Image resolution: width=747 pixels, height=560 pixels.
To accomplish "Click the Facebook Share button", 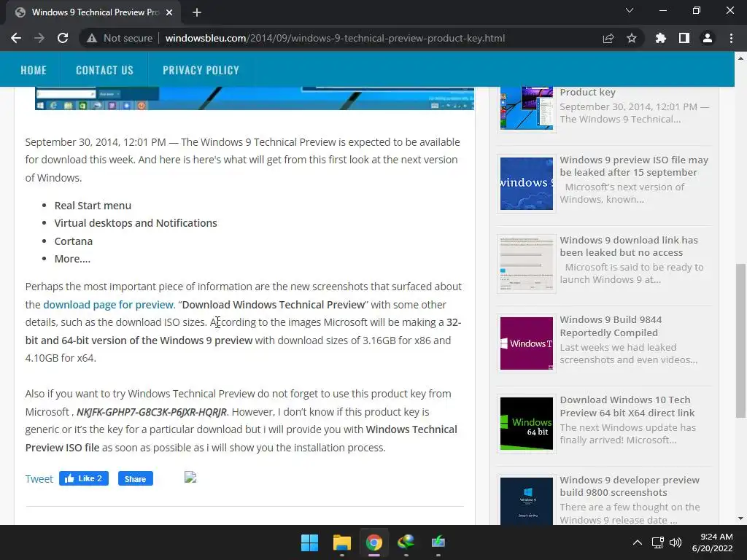I will point(135,478).
